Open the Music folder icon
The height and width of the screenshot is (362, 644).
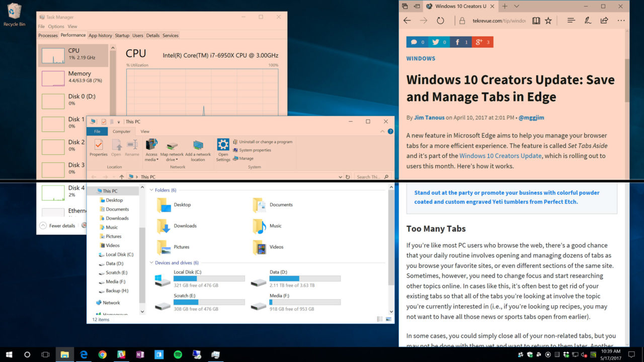260,226
